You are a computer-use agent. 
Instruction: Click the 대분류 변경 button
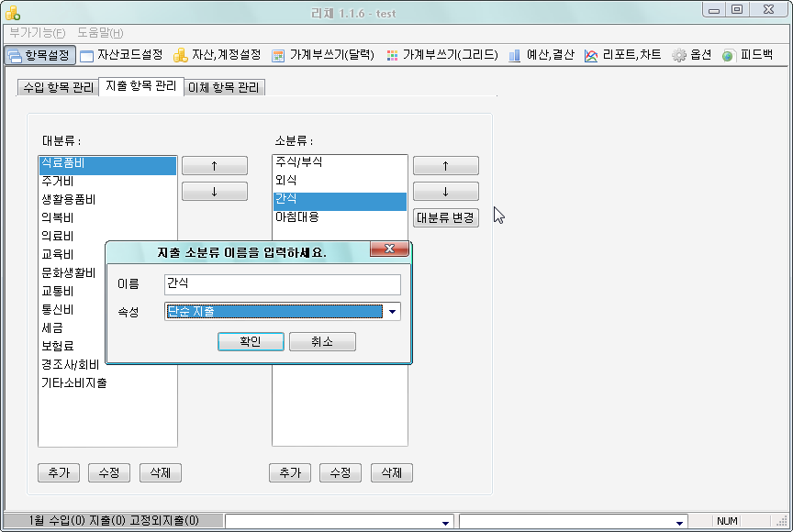pos(445,217)
